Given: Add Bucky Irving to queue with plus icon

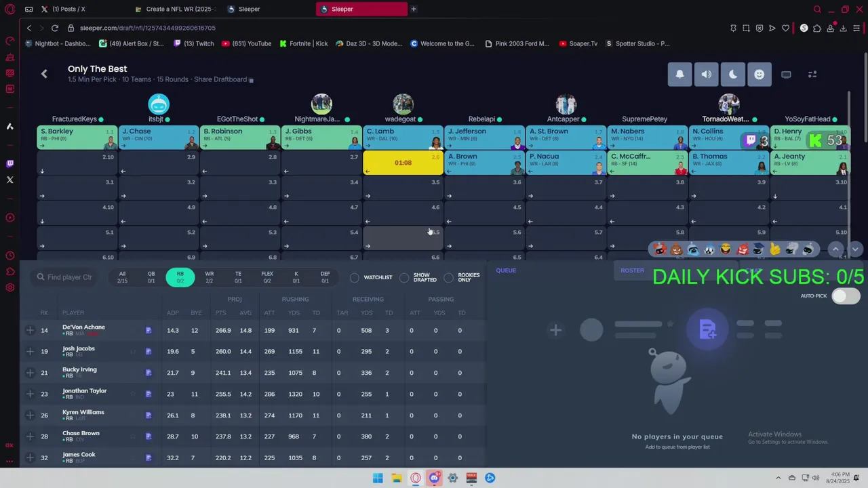Looking at the screenshot, I should [30, 373].
